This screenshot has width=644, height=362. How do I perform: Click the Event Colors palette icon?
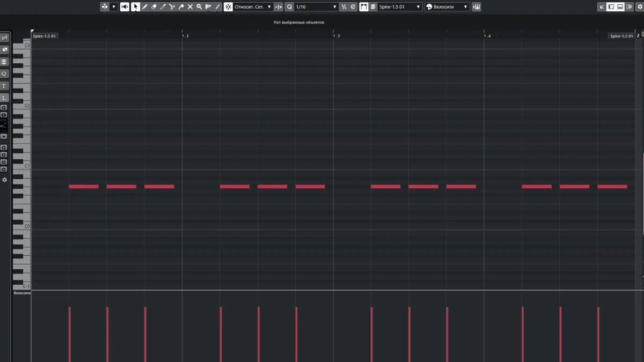429,7
